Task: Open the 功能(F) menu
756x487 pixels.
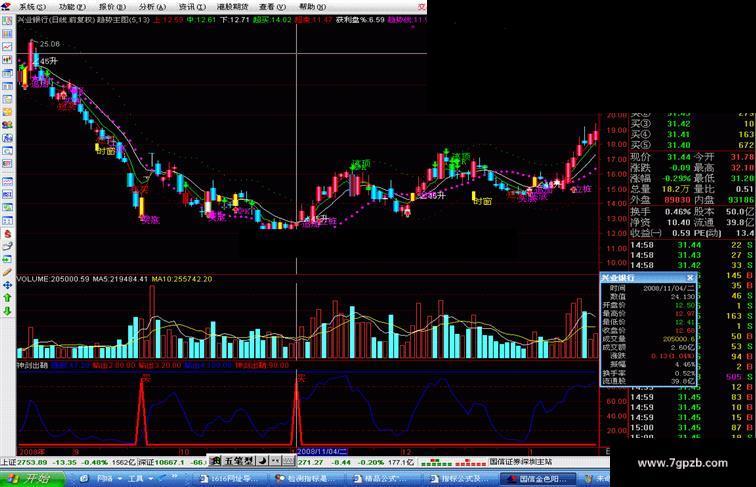Action: [x=72, y=7]
